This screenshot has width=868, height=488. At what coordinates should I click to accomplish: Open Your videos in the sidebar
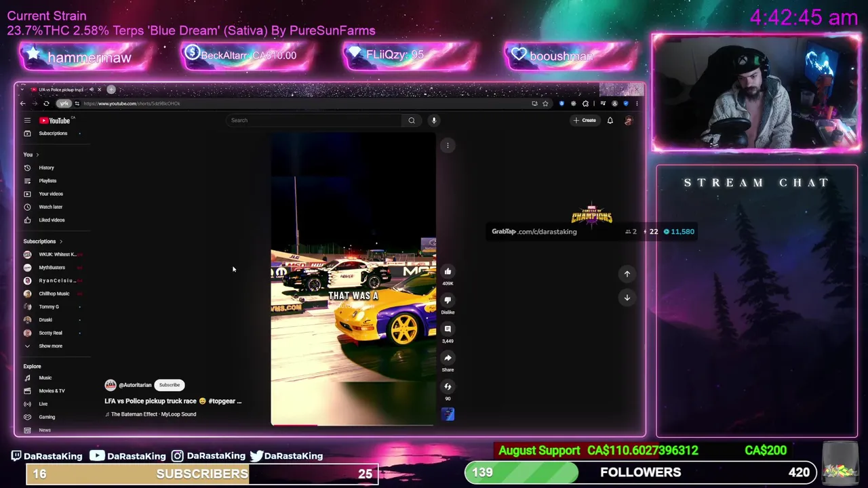51,194
